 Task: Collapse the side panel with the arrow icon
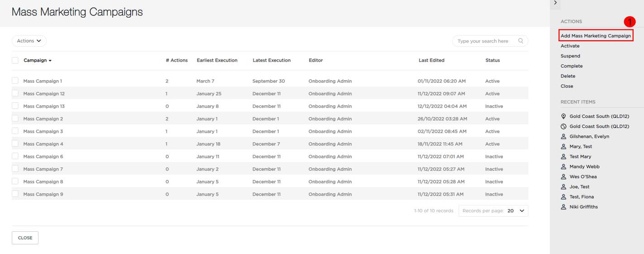pyautogui.click(x=555, y=3)
